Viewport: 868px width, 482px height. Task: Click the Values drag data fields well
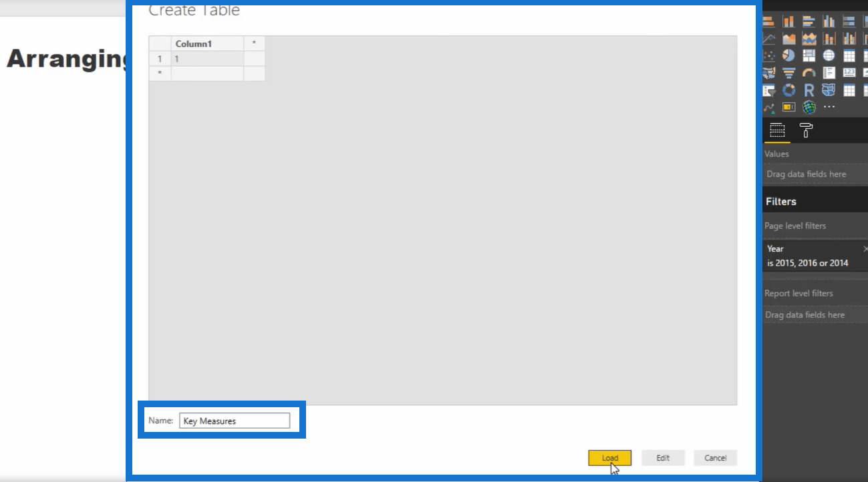point(815,174)
